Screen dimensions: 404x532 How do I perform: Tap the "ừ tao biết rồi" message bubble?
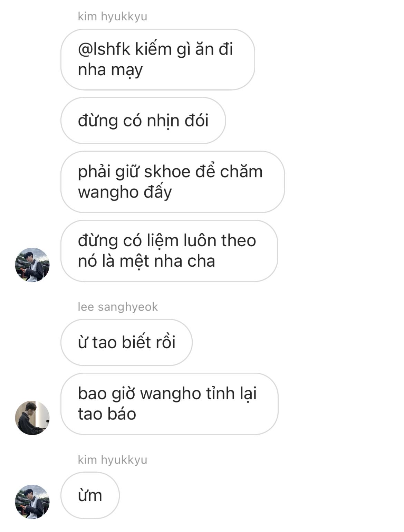(x=126, y=342)
